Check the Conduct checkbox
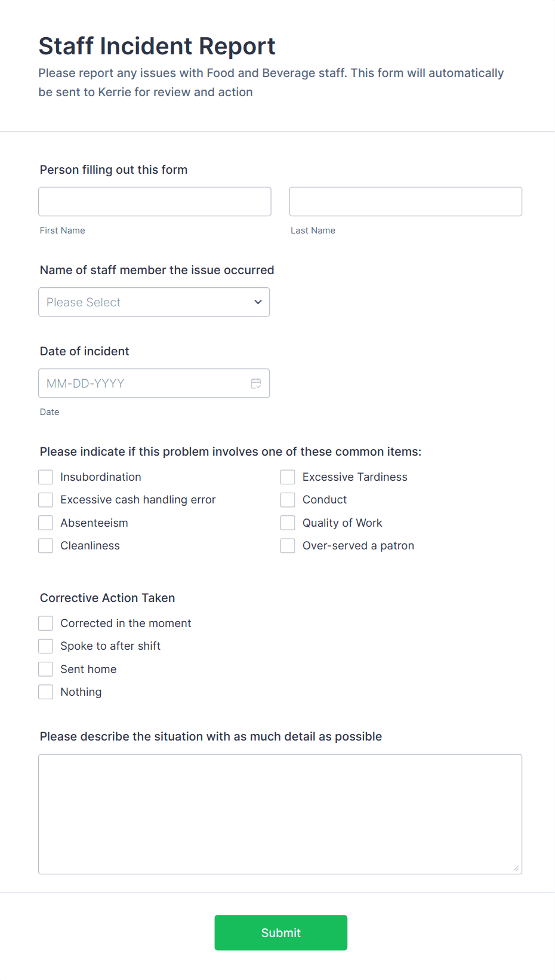The image size is (555, 980). [x=288, y=499]
